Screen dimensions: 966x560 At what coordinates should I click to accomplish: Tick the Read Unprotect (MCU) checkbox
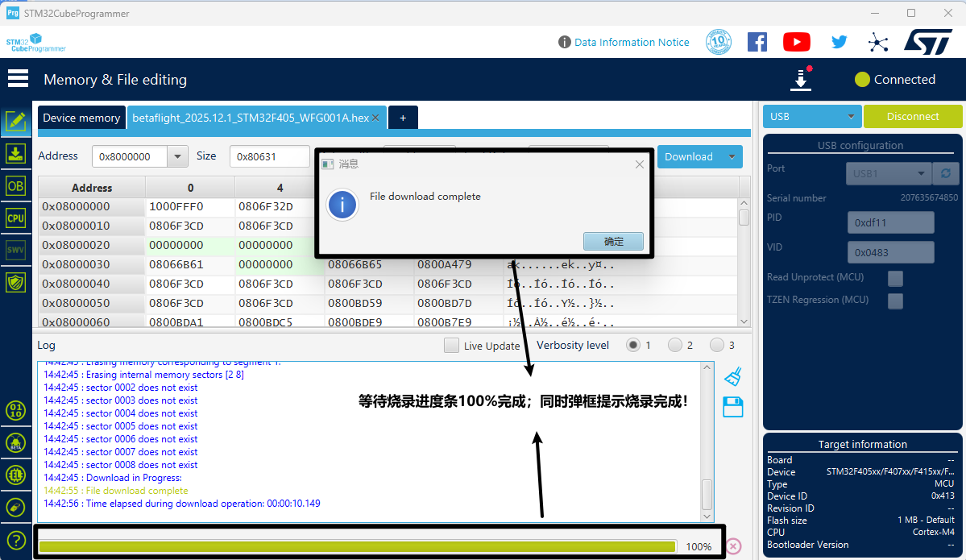point(895,279)
